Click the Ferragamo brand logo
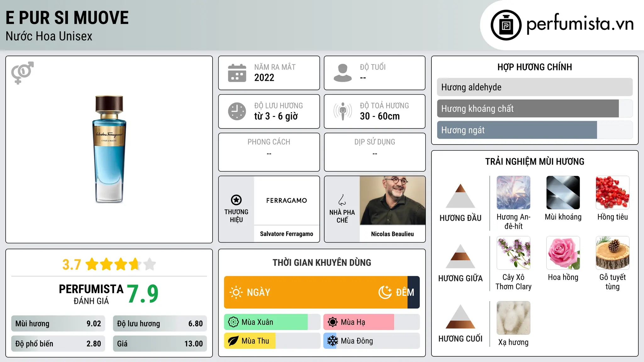Image resolution: width=644 pixels, height=362 pixels. (x=286, y=200)
